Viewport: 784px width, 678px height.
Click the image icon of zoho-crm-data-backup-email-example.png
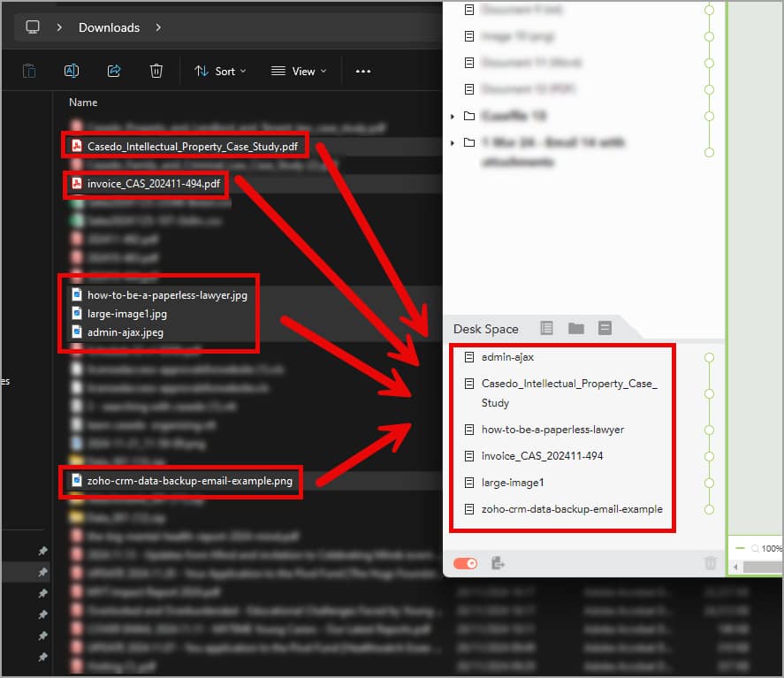[77, 481]
